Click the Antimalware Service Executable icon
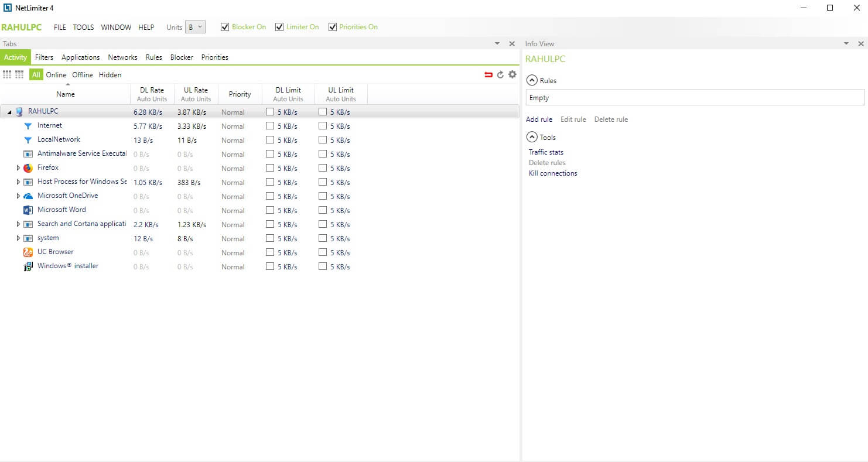The width and height of the screenshot is (868, 462). pyautogui.click(x=28, y=154)
